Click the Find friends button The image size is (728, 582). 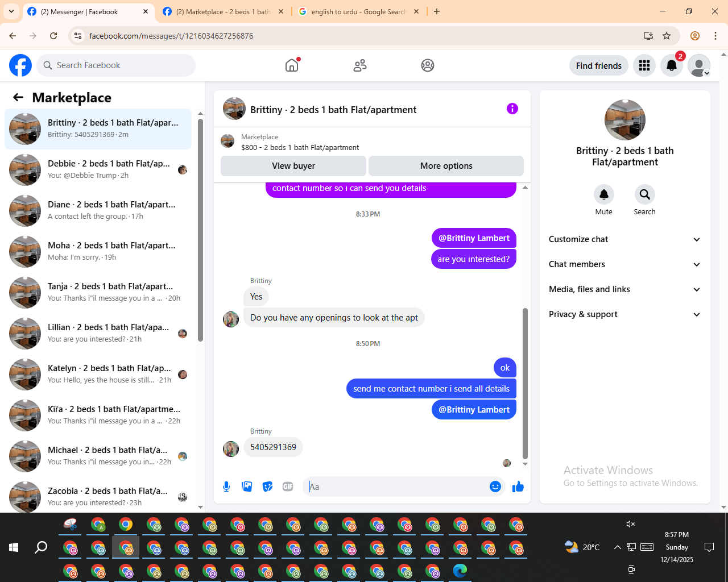pyautogui.click(x=599, y=65)
